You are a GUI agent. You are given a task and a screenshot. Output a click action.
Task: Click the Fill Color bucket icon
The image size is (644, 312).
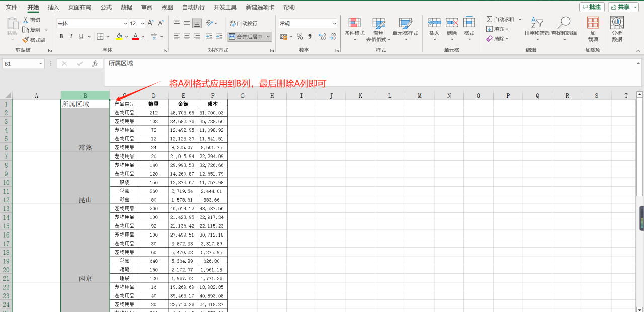tap(119, 36)
